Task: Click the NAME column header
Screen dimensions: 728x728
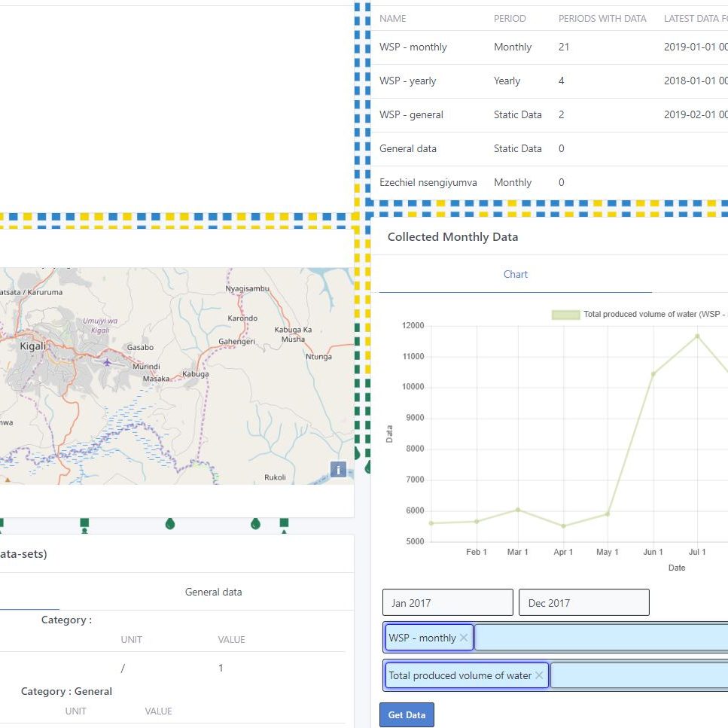Action: (392, 19)
